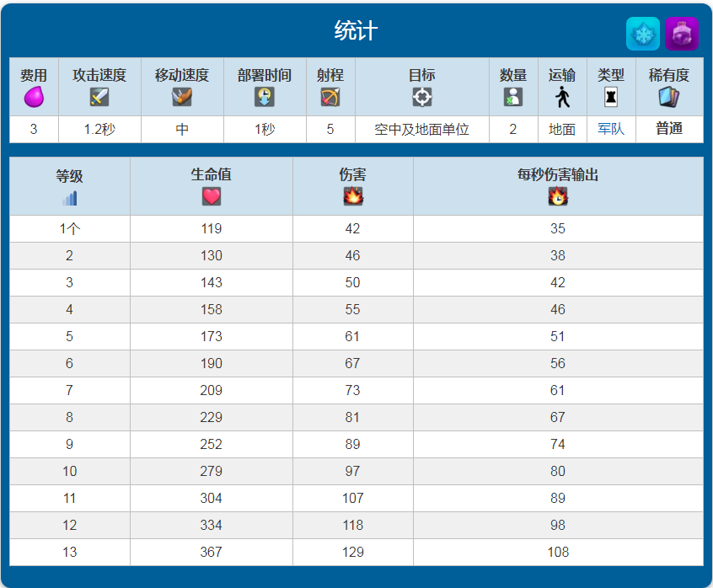The height and width of the screenshot is (588, 713).
Task: Click hitpoints value 252
Action: (x=212, y=445)
